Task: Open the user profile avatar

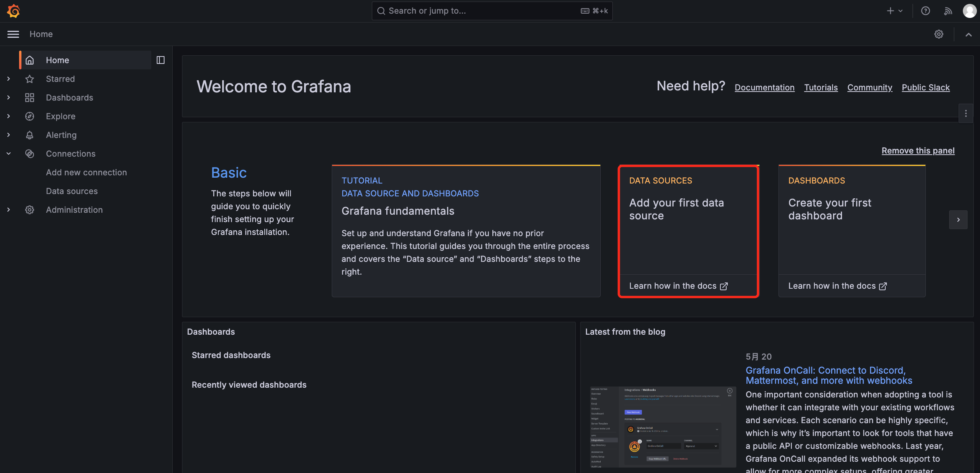Action: tap(969, 11)
